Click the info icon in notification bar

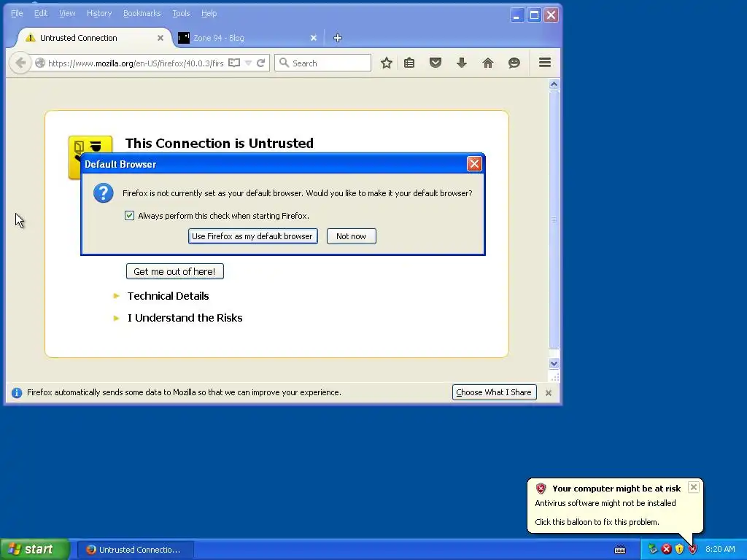[x=17, y=393]
